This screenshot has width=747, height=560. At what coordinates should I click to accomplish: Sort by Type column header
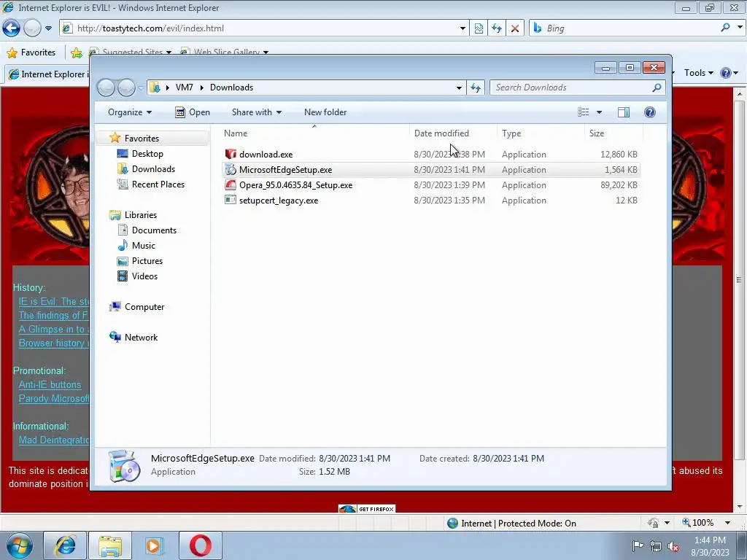click(541, 133)
